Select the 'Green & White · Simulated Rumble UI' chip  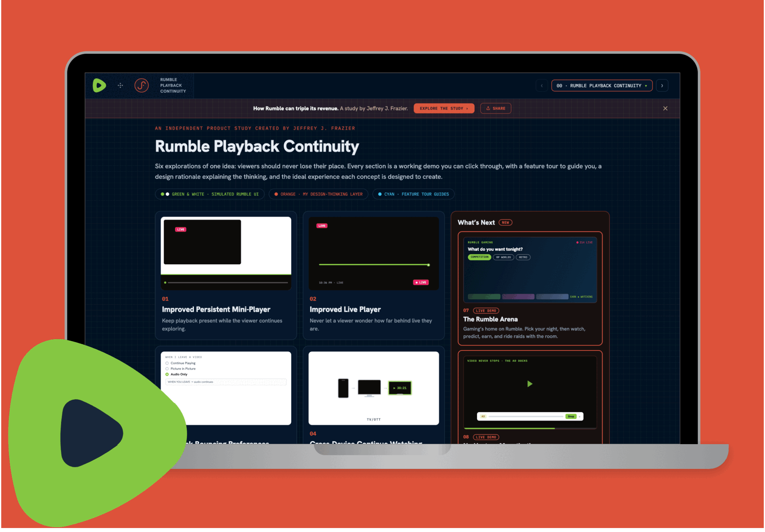pyautogui.click(x=210, y=194)
